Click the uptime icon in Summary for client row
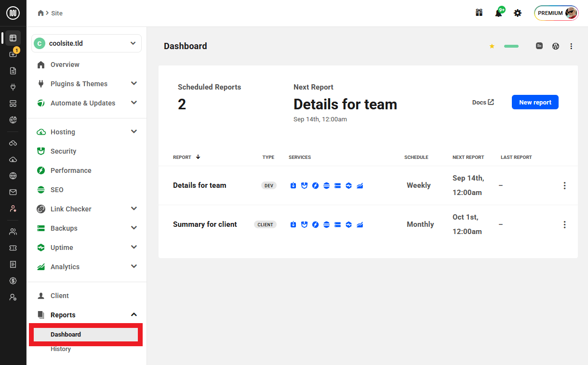 pyautogui.click(x=348, y=224)
